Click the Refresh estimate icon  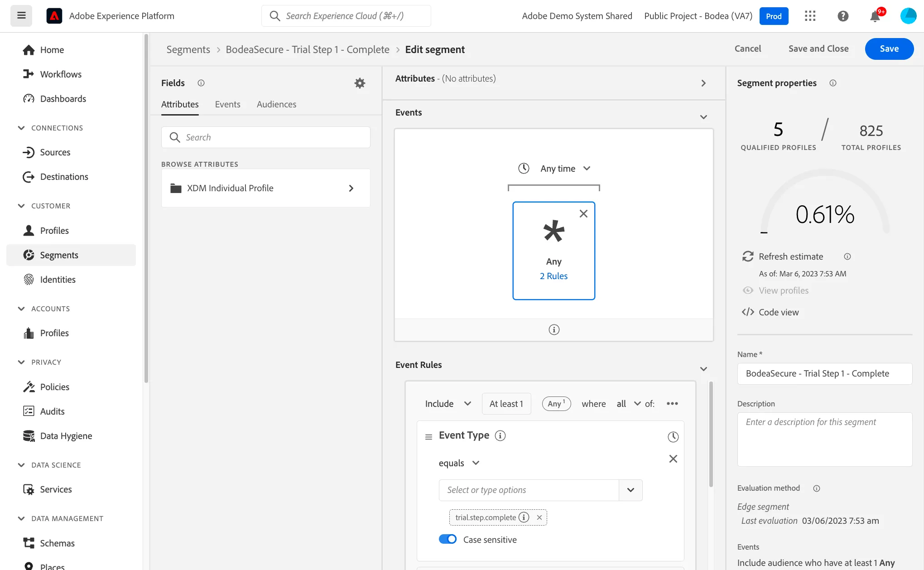click(x=748, y=256)
